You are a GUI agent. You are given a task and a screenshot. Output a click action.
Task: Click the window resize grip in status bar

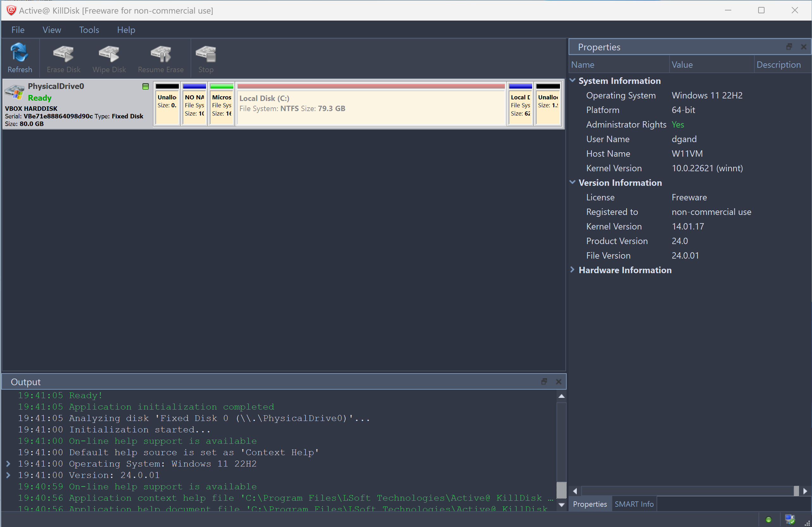click(807, 523)
